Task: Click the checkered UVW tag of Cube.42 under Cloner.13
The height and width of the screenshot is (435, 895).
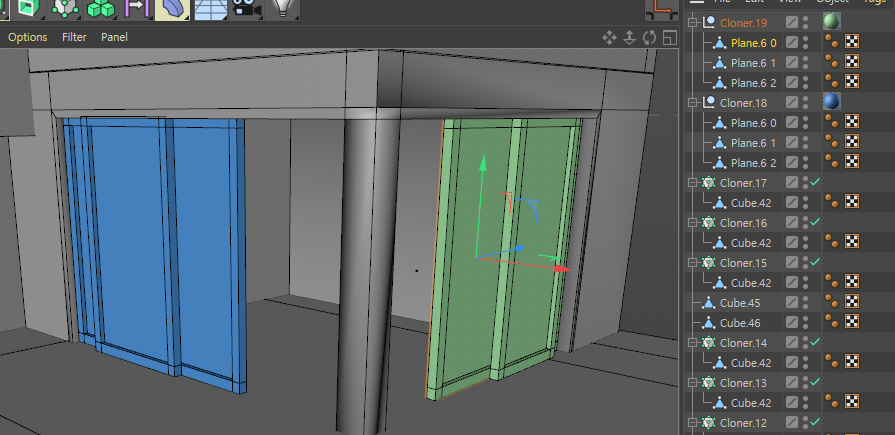Action: coord(852,401)
